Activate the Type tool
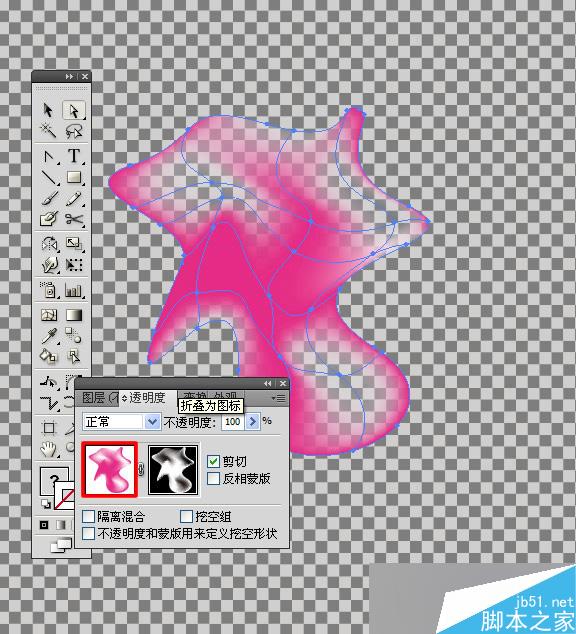This screenshot has height=634, width=576. click(x=74, y=156)
